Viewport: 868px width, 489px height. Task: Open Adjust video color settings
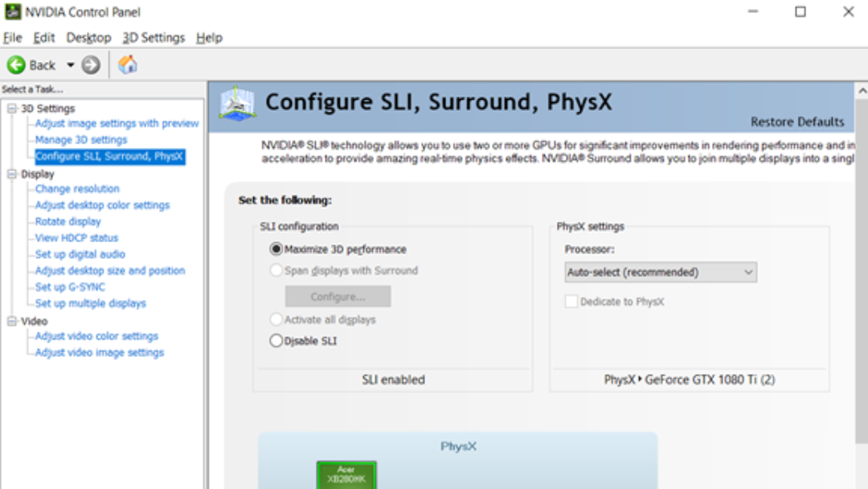(x=96, y=336)
